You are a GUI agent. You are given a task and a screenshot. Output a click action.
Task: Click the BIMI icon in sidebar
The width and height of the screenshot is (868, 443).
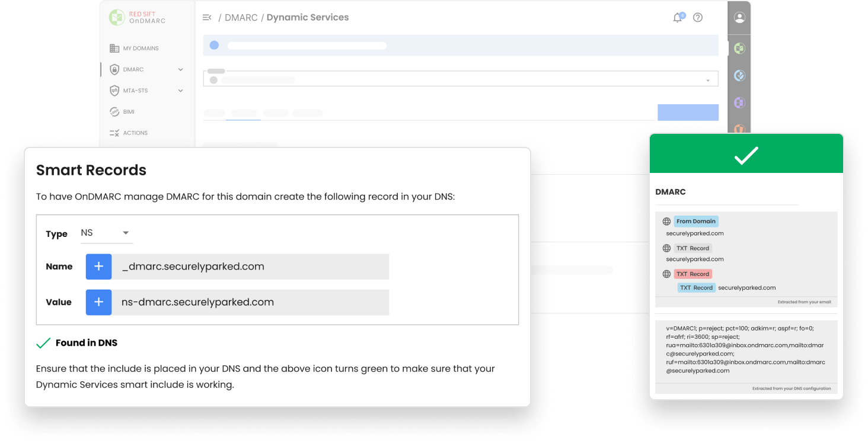pos(114,112)
